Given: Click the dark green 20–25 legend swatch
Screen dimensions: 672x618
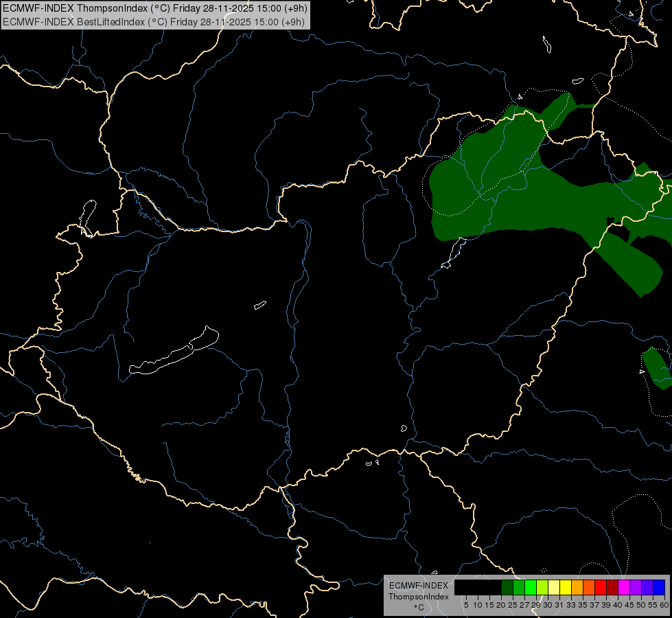Looking at the screenshot, I should pos(507,588).
